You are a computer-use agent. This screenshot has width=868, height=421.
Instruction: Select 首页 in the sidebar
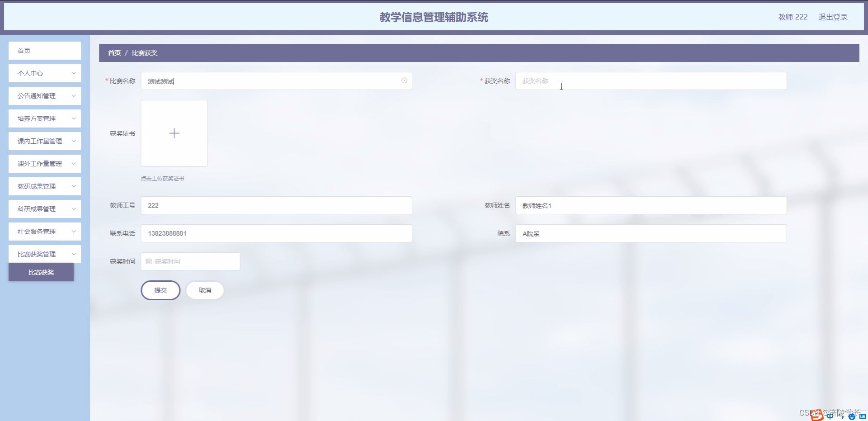(44, 51)
